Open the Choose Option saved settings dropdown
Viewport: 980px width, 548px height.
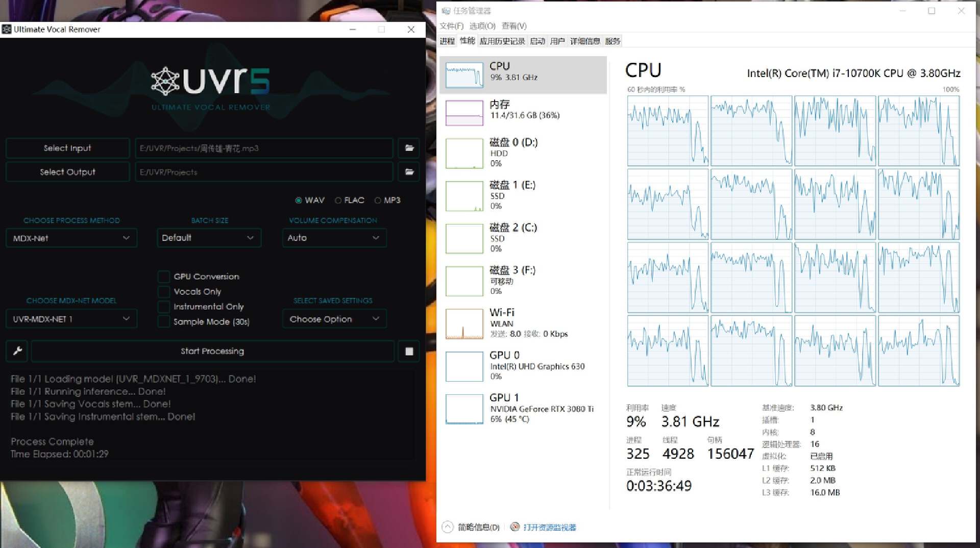click(334, 319)
